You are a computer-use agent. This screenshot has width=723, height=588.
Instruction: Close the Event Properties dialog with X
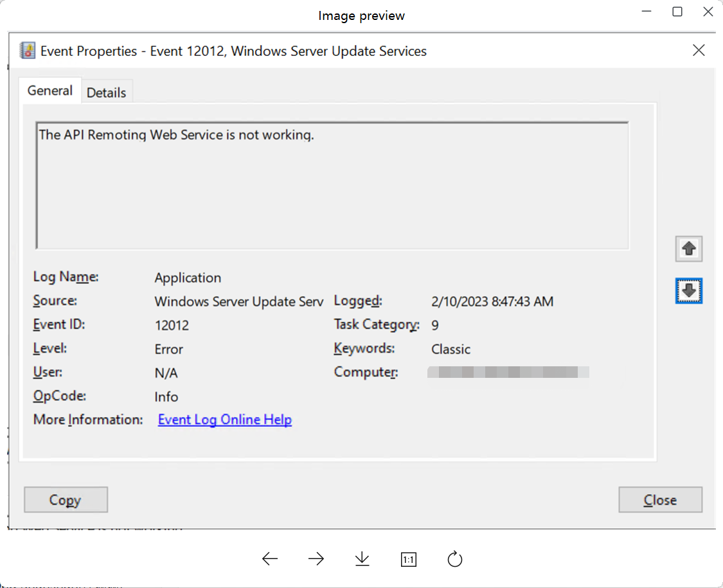click(x=699, y=50)
